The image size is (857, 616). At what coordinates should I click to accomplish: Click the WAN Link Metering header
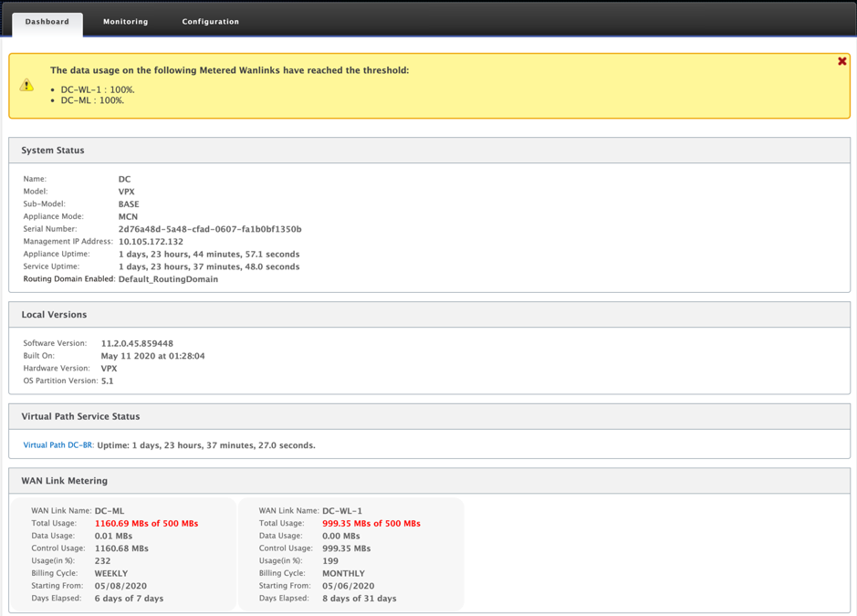click(x=430, y=481)
